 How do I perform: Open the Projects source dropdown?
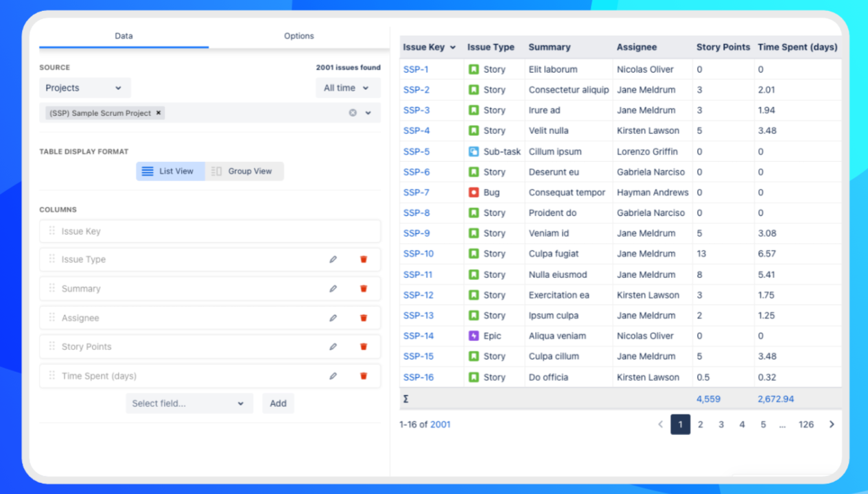tap(84, 88)
